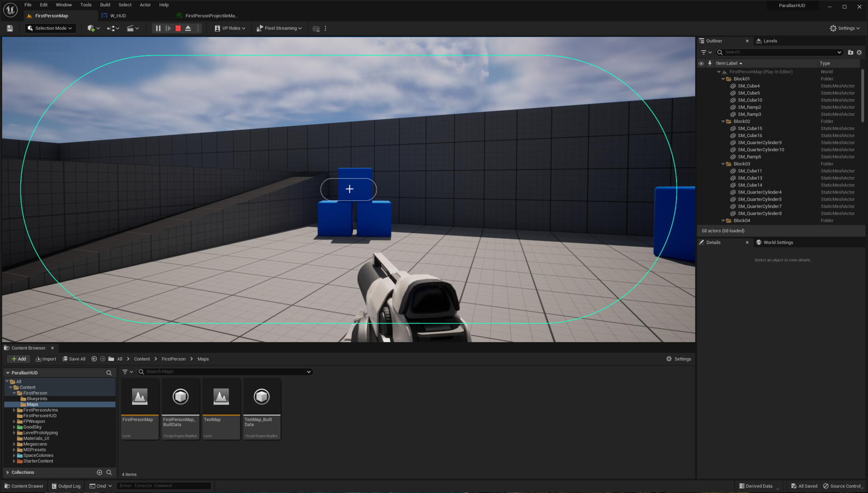Open World Settings panel
Viewport: 868px width, 493px height.
778,242
